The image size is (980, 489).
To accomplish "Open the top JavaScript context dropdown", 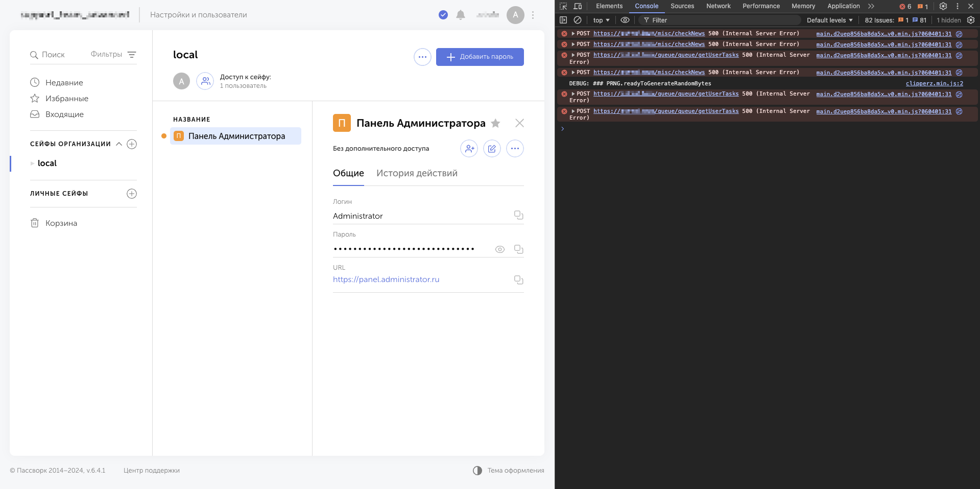I will (601, 20).
